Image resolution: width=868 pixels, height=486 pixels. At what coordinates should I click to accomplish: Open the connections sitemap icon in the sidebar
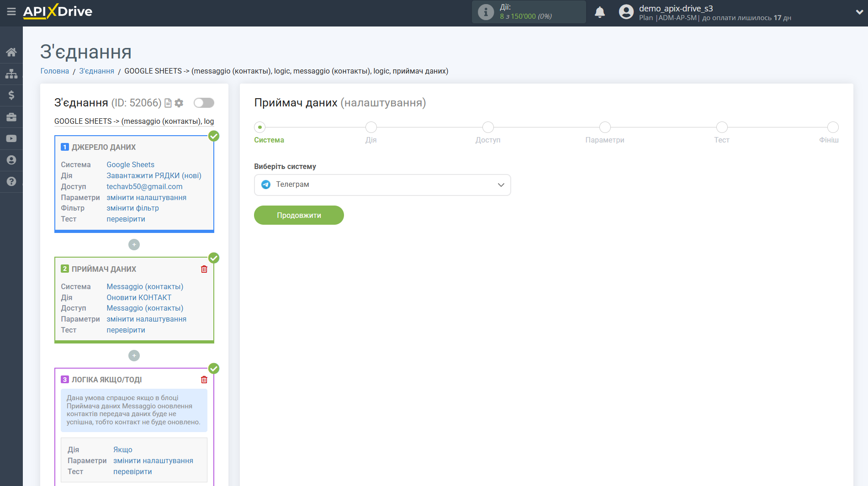point(11,74)
